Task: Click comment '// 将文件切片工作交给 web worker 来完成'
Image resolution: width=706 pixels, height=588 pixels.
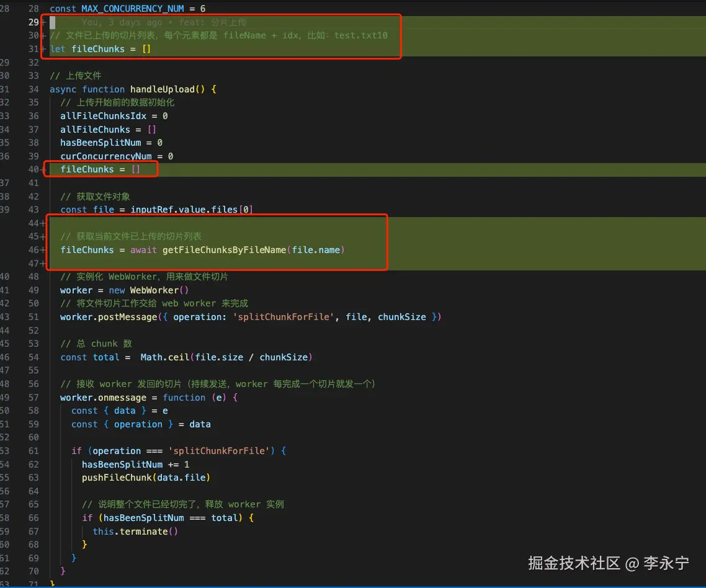Action: pyautogui.click(x=154, y=303)
